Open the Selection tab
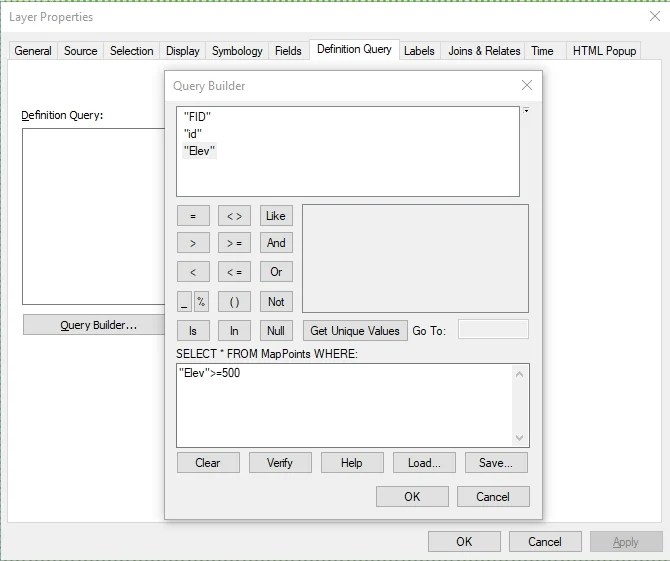Viewport: 670px width, 561px height. pos(132,51)
